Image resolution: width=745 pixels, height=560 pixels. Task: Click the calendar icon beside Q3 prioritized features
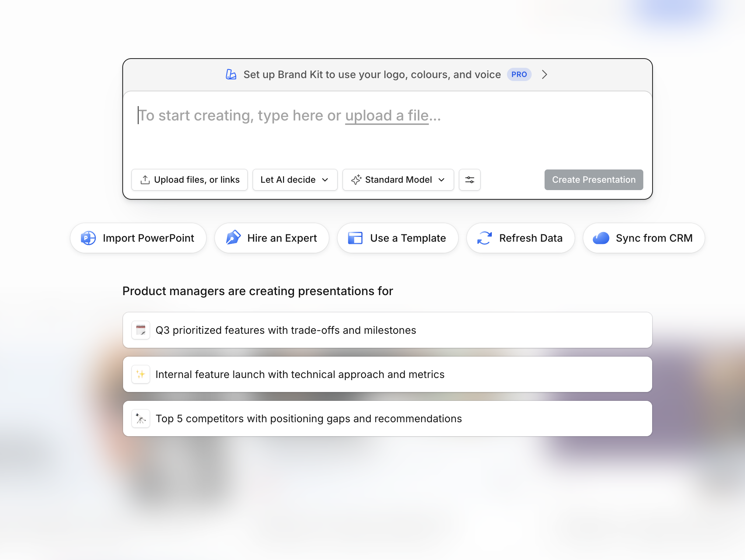[x=141, y=330]
